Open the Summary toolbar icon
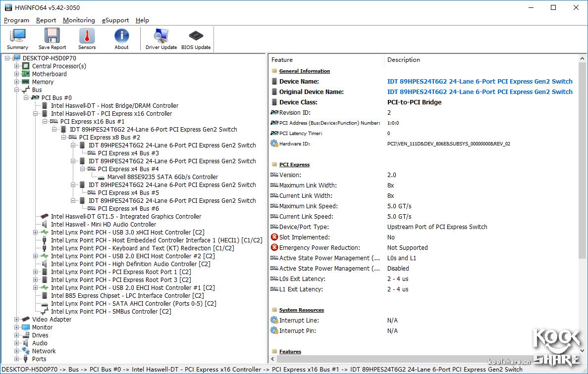Image resolution: width=588 pixels, height=374 pixels. pos(17,39)
